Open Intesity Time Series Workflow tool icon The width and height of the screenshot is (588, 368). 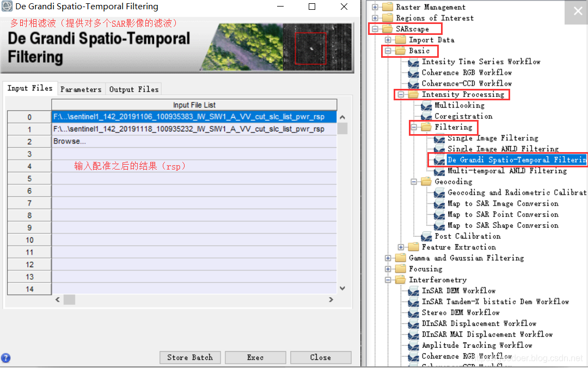(x=414, y=62)
